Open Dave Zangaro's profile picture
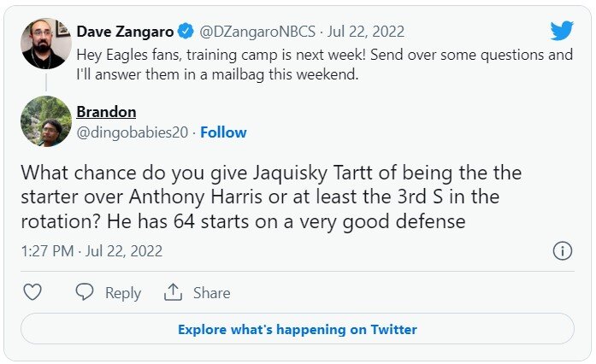This screenshot has height=364, width=596. tap(46, 43)
